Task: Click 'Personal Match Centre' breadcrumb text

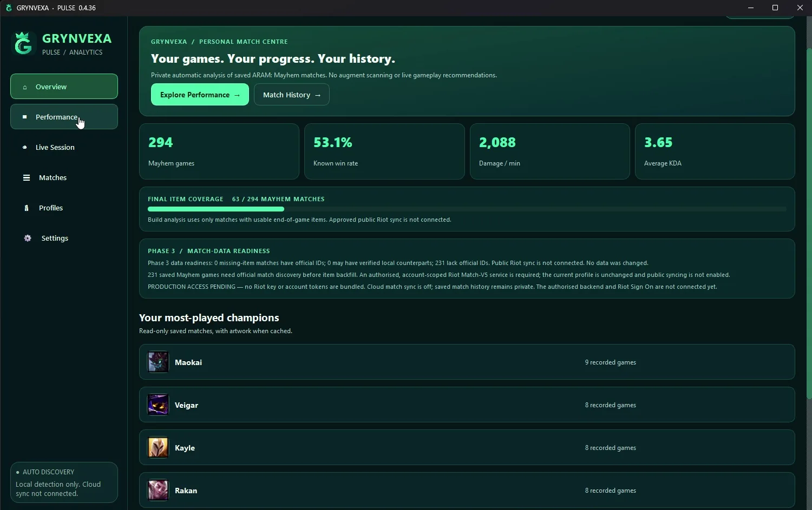Action: click(x=244, y=42)
